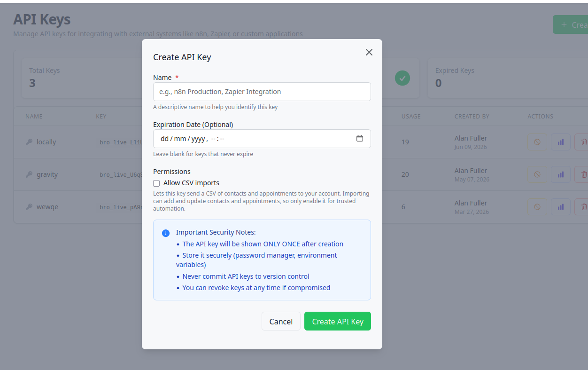Click 'Leave blank for keys that never expire'
The image size is (588, 370).
click(x=203, y=154)
